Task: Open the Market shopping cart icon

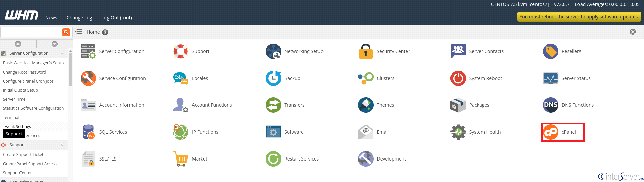Action: (181, 159)
